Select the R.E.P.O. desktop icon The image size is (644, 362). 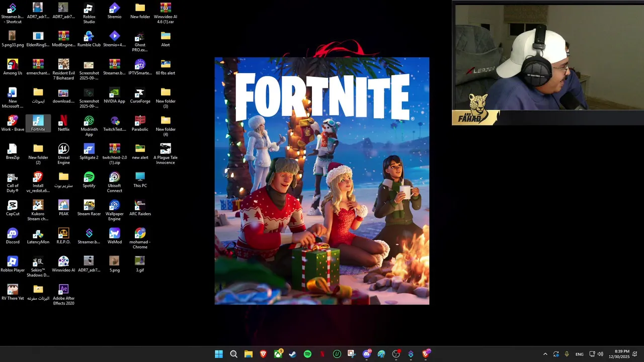[63, 236]
